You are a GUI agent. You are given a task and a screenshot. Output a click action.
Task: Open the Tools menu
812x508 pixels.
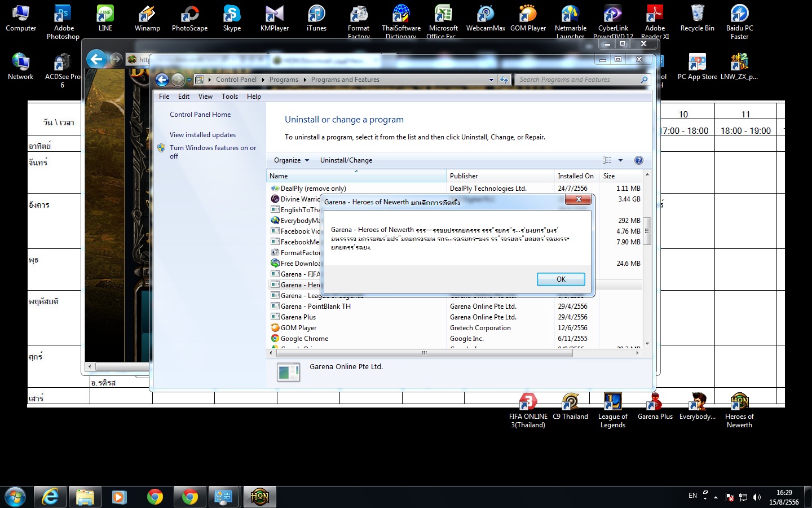tap(230, 97)
